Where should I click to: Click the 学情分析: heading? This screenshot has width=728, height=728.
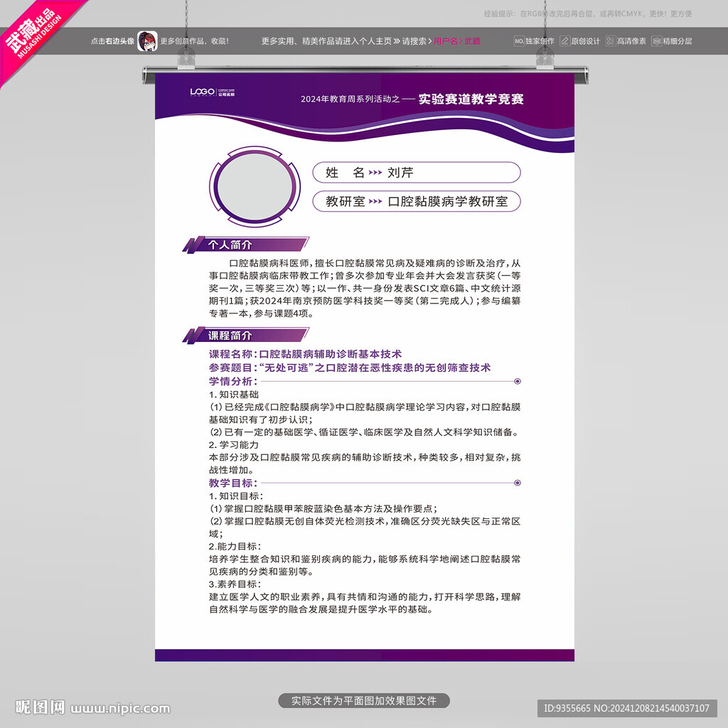point(233,381)
